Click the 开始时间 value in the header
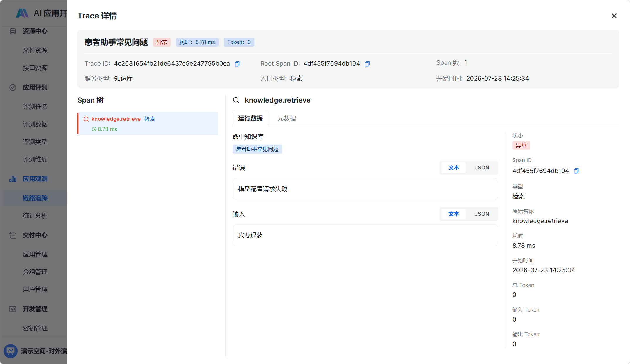The width and height of the screenshot is (630, 364). tap(497, 79)
